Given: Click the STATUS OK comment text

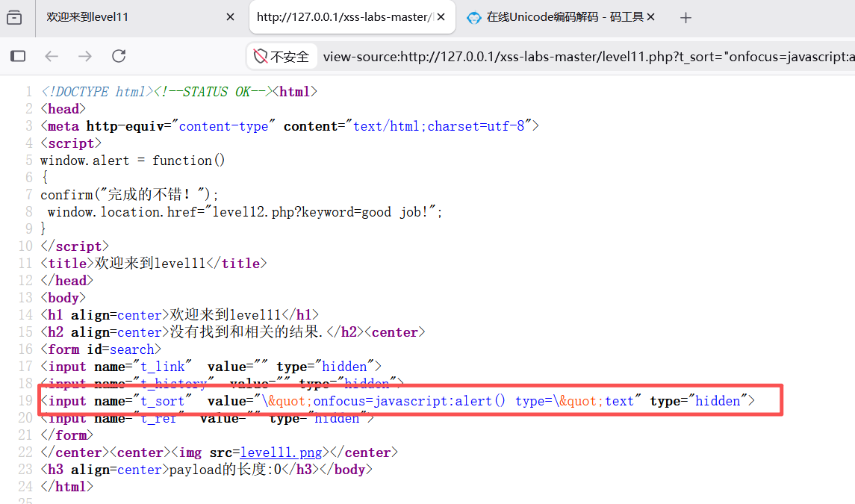Looking at the screenshot, I should click(213, 92).
